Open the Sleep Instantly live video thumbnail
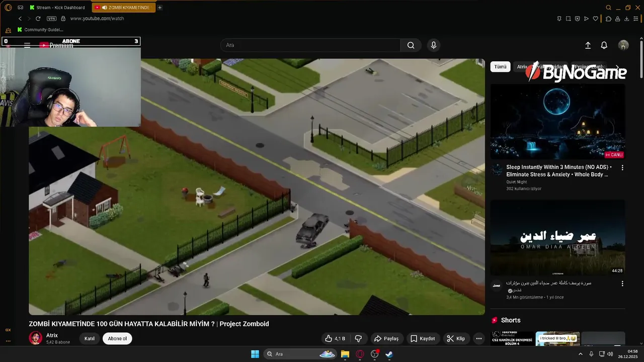Viewport: 644px width, 362px height. tap(557, 122)
